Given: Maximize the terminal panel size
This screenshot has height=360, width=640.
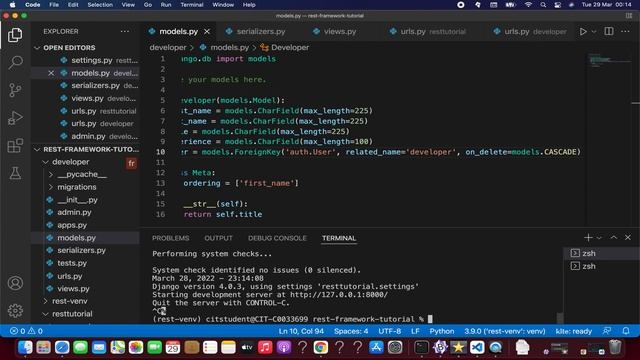Looking at the screenshot, I should pos(614,238).
